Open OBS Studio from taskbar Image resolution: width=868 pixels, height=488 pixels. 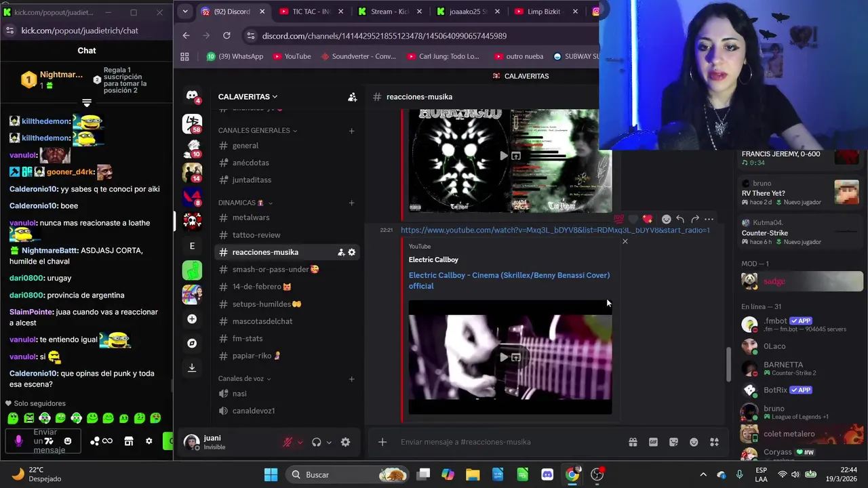(x=597, y=474)
